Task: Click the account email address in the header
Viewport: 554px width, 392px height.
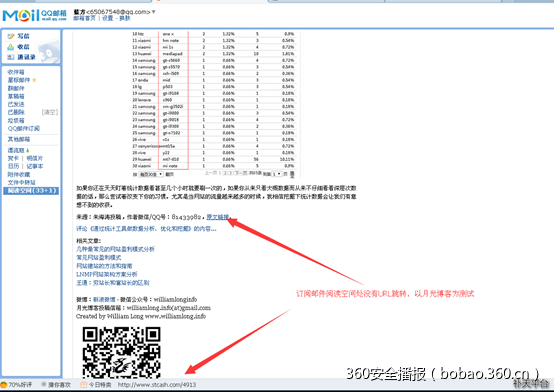Action: [118, 12]
